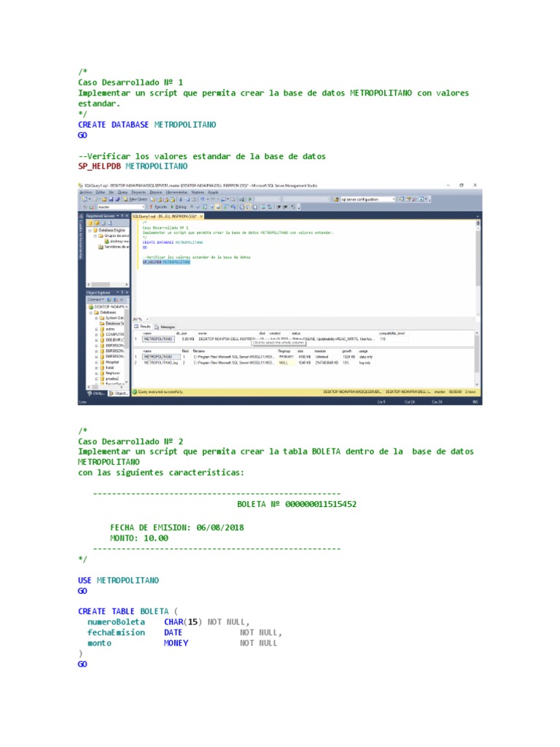560x747 pixels.
Task: Click the vertical scrollbar of the results pane
Action: point(478,358)
